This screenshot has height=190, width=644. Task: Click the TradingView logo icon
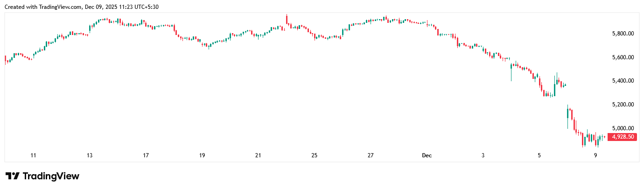(13, 176)
